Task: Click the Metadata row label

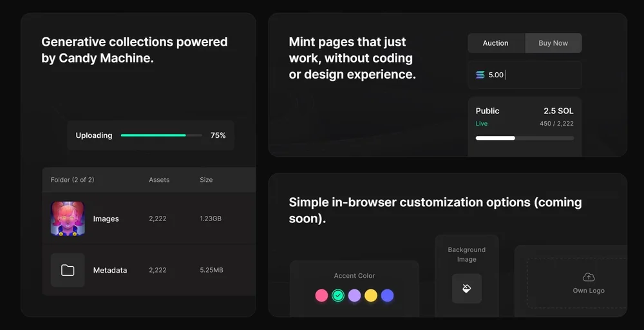Action: tap(110, 270)
